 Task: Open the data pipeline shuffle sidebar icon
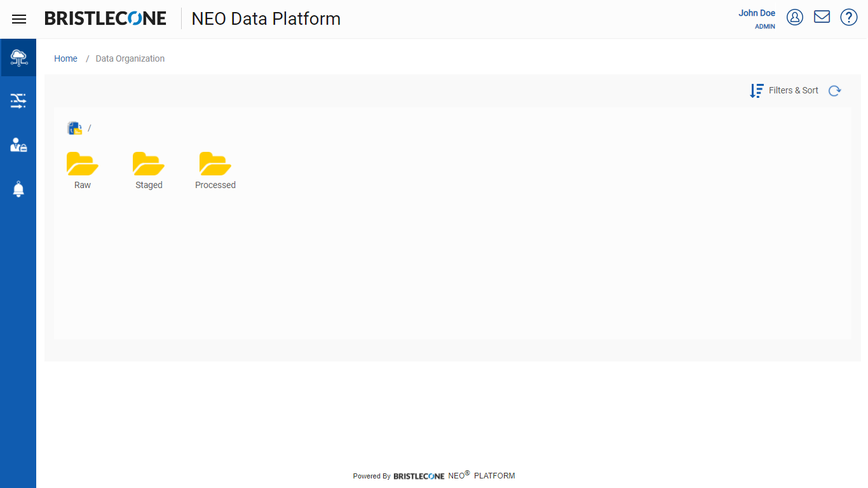pos(18,100)
